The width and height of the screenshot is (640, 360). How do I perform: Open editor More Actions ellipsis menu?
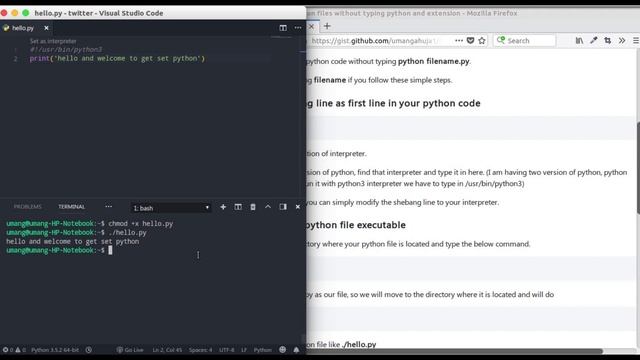[298, 28]
